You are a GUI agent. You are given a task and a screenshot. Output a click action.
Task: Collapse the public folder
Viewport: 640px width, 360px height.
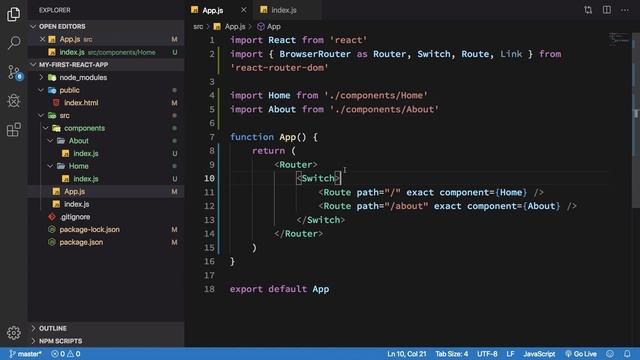click(106, 90)
